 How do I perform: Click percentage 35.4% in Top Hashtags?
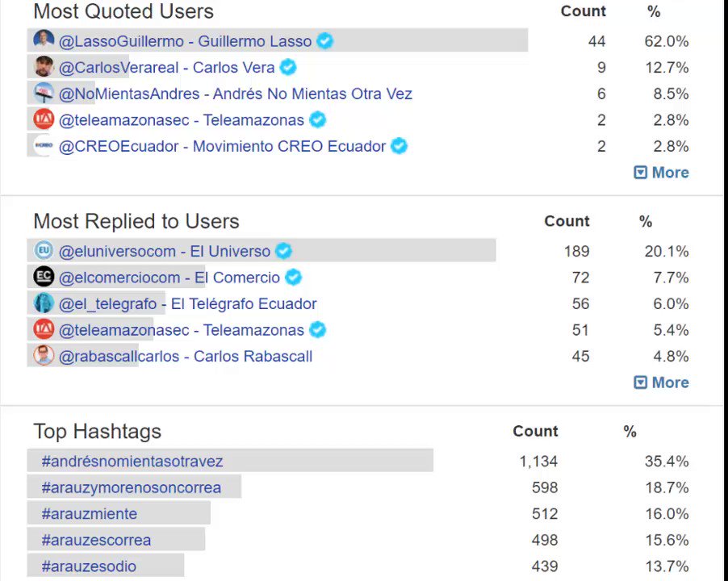point(667,462)
